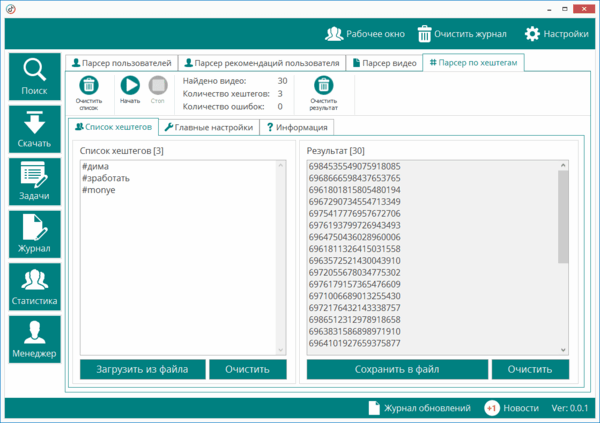This screenshot has height=423, width=600.
Task: Open the Задачи tasks section
Action: tap(33, 182)
